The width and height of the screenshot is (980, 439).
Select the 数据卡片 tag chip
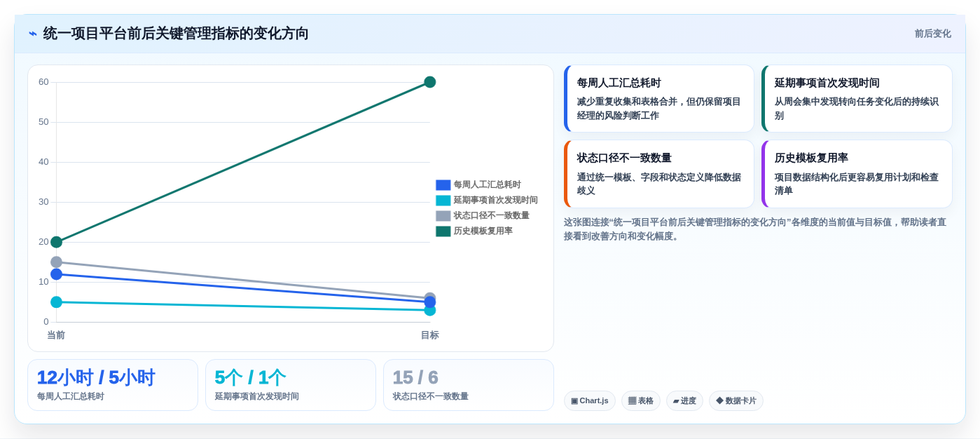click(736, 401)
